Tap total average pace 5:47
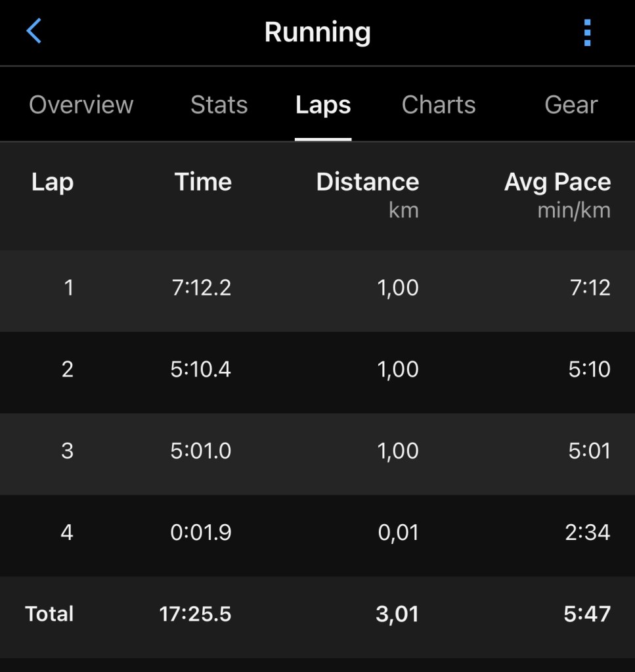The image size is (635, 672). (x=587, y=614)
